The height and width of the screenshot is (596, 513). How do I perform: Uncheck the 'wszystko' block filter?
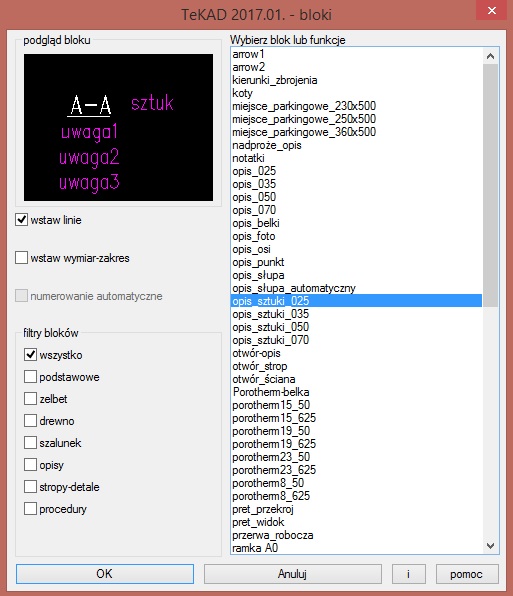point(30,355)
